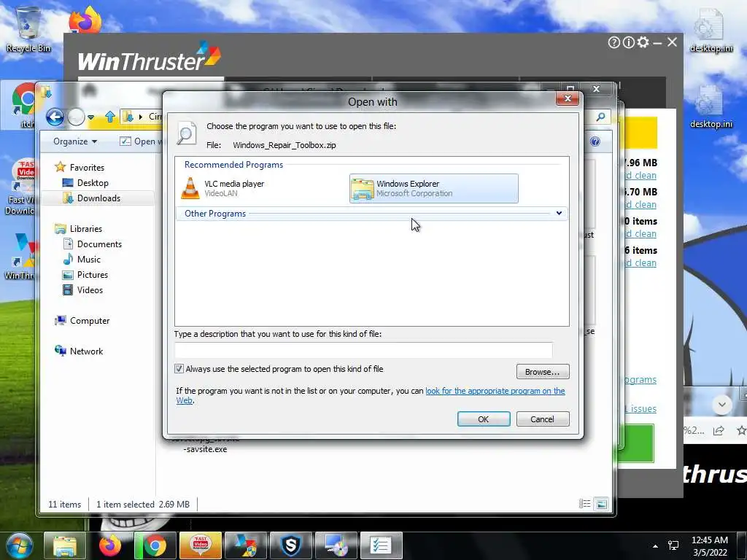Close the Open with dialog

pos(568,98)
